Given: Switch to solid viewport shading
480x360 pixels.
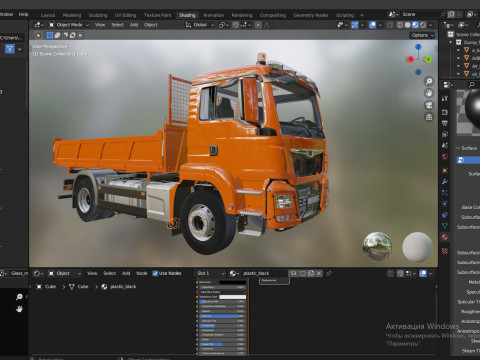Looking at the screenshot, I should [407, 25].
